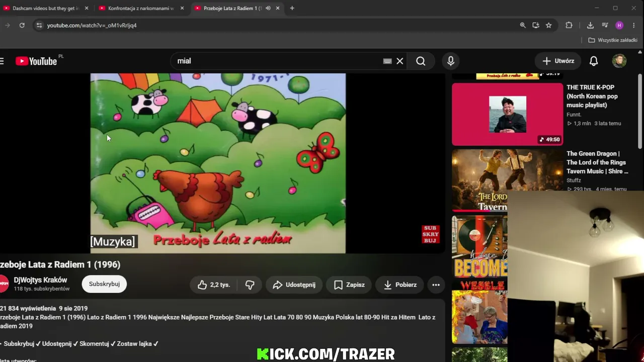
Task: Clear the search box with the X icon
Action: pos(400,61)
